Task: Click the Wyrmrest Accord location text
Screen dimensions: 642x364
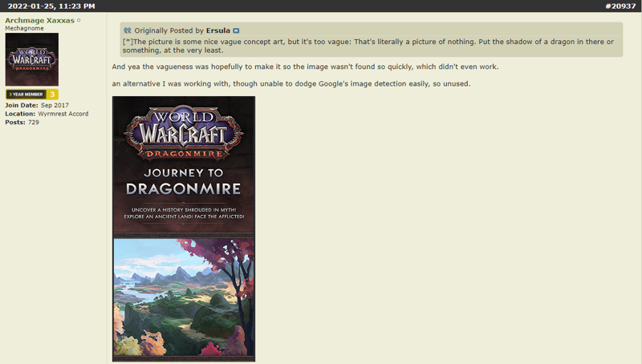Action: pos(63,114)
